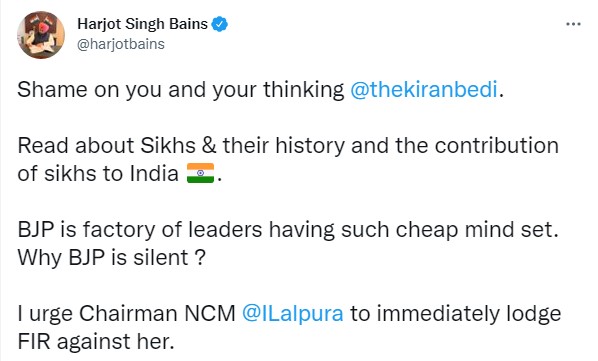Click the sentence 'BJP is factory of leaders'
This screenshot has height=361, width=598.
[140, 229]
